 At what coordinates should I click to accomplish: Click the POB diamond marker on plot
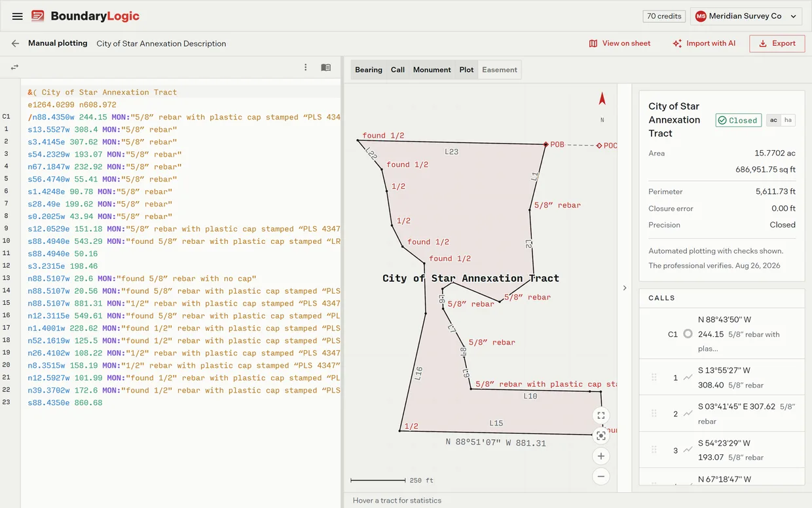[545, 144]
